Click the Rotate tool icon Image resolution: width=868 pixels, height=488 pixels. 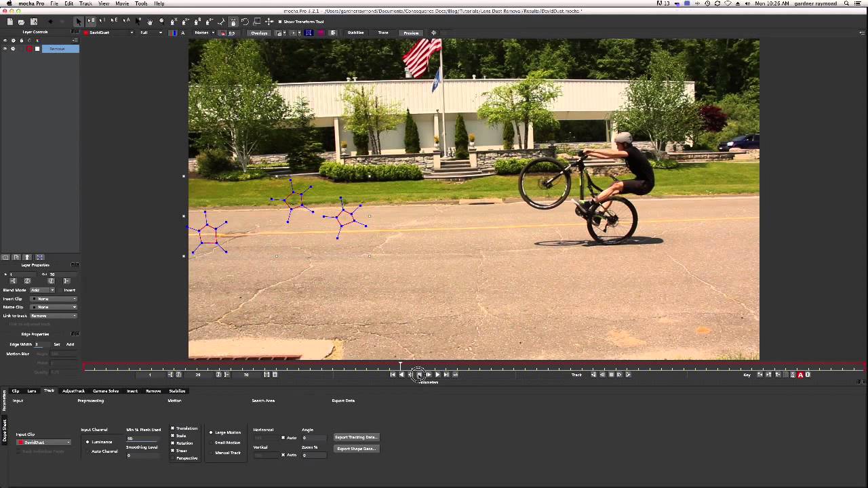(x=245, y=22)
